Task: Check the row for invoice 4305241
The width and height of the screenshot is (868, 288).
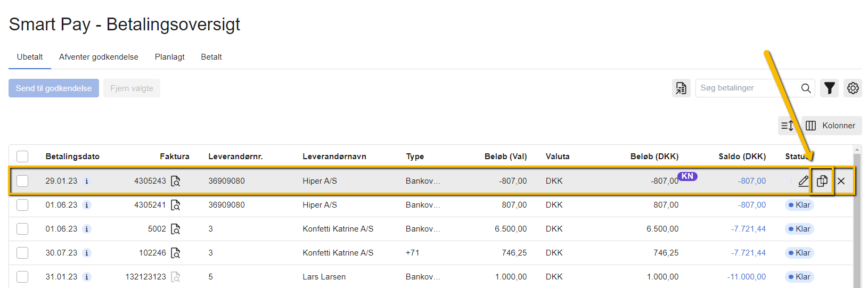Action: point(22,205)
